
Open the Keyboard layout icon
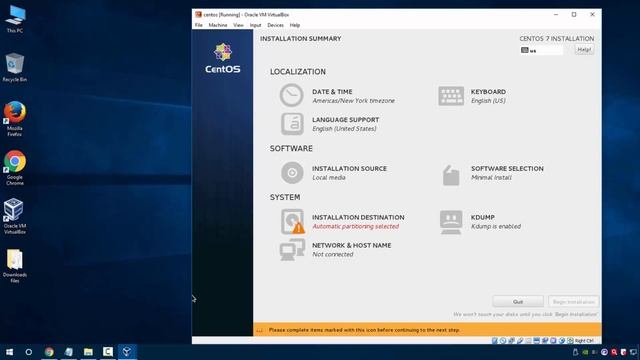[x=451, y=96]
